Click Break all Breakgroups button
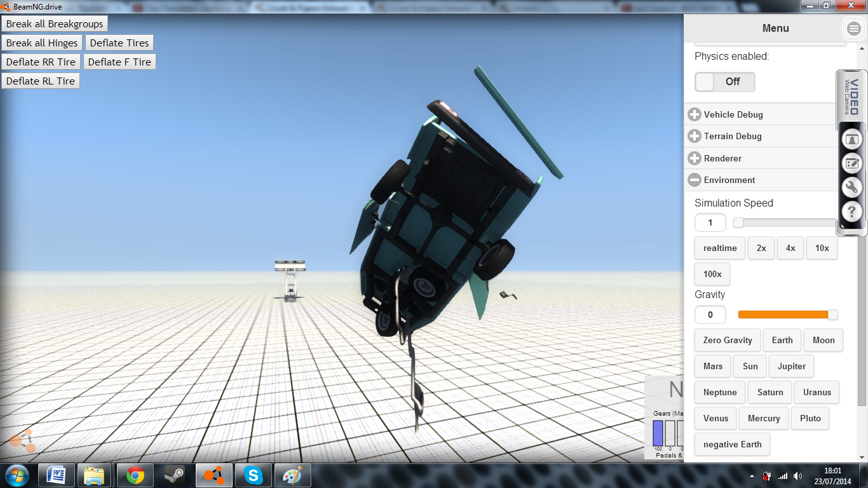Screen dimensions: 868x488 tap(55, 24)
